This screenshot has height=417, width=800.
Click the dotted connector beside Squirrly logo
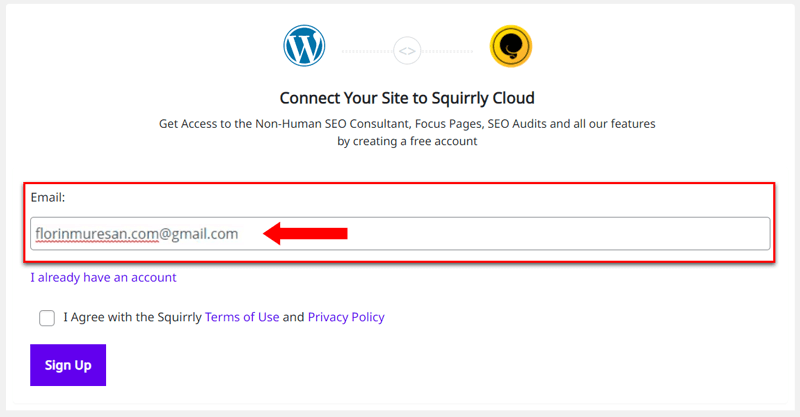pos(447,51)
